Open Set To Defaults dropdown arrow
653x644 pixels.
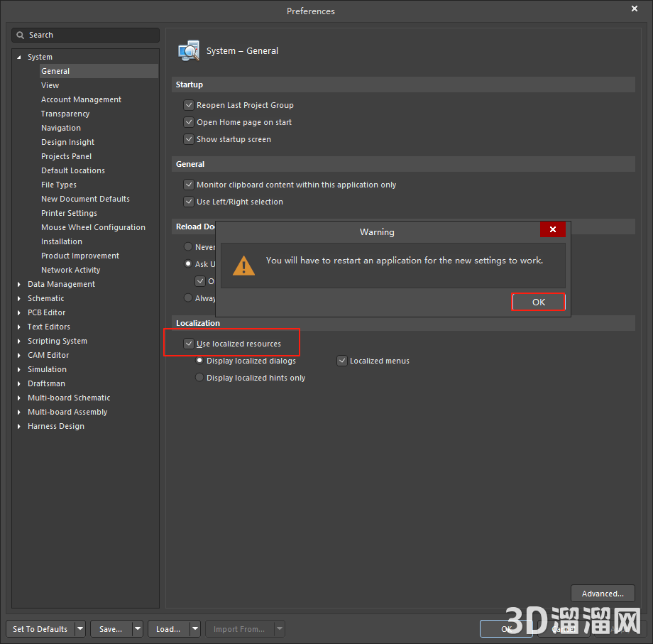click(x=80, y=628)
